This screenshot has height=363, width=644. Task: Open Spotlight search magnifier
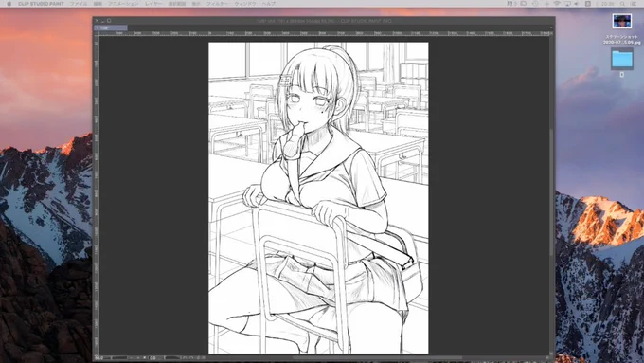click(622, 3)
